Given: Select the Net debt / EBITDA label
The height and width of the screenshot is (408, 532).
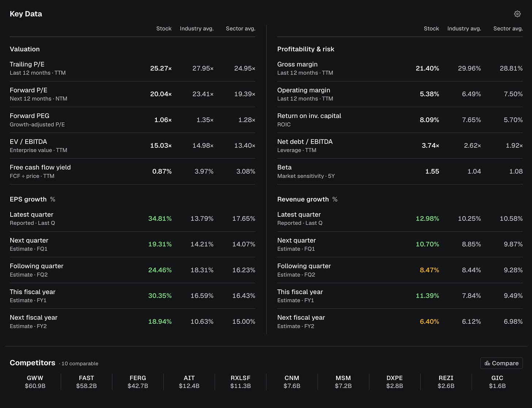Looking at the screenshot, I should 305,142.
